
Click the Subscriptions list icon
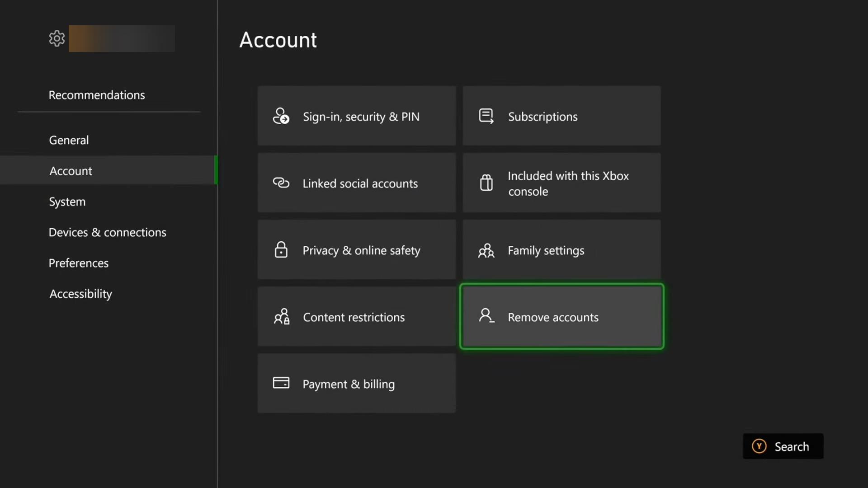pos(486,116)
